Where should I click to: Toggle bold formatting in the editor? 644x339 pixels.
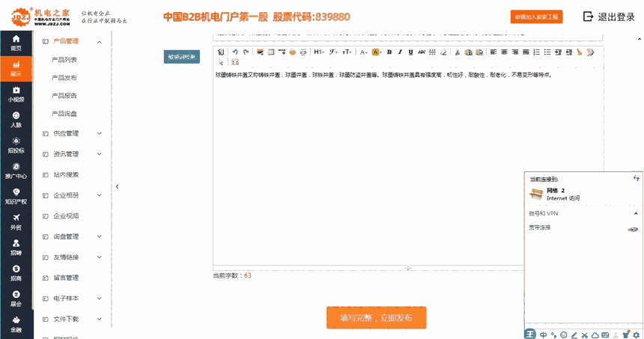click(x=389, y=52)
